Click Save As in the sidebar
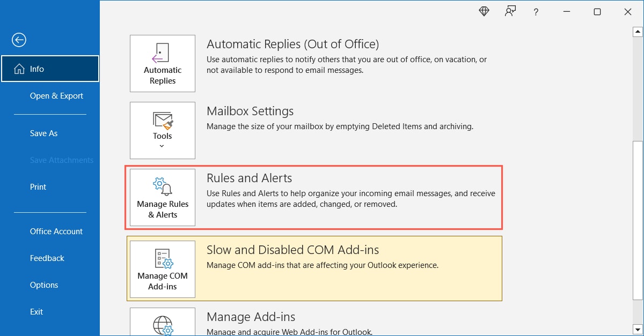The width and height of the screenshot is (644, 336). tap(43, 133)
